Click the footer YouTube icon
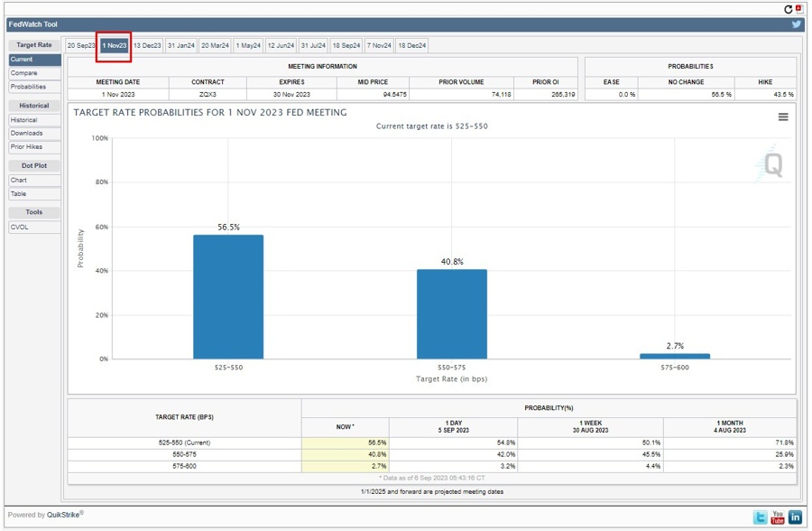Image resolution: width=812 pixels, height=531 pixels. 778,517
